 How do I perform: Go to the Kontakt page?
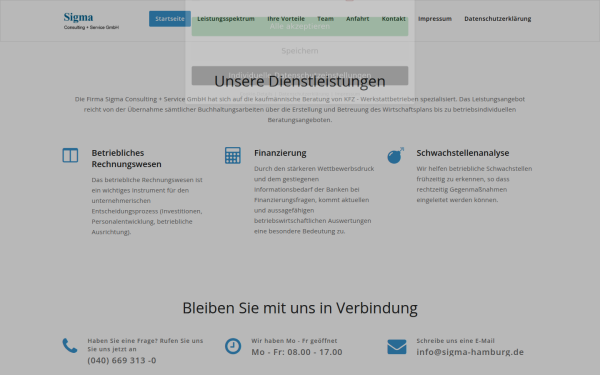pyautogui.click(x=393, y=19)
